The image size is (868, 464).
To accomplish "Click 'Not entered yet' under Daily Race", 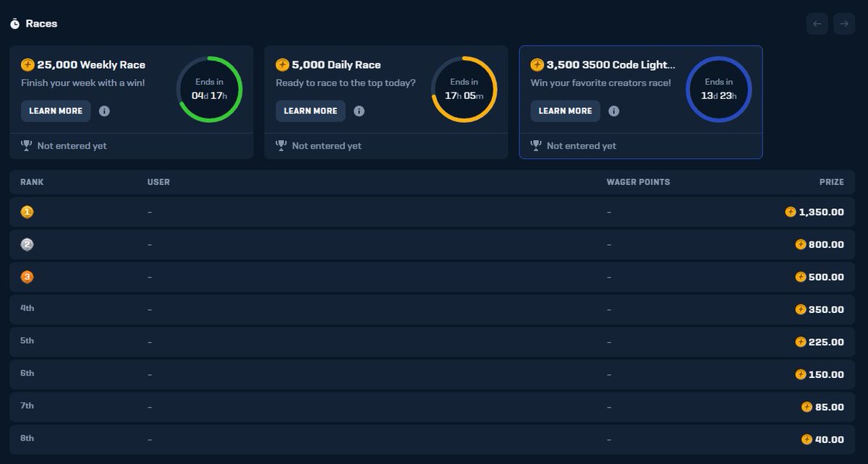I will click(x=327, y=146).
